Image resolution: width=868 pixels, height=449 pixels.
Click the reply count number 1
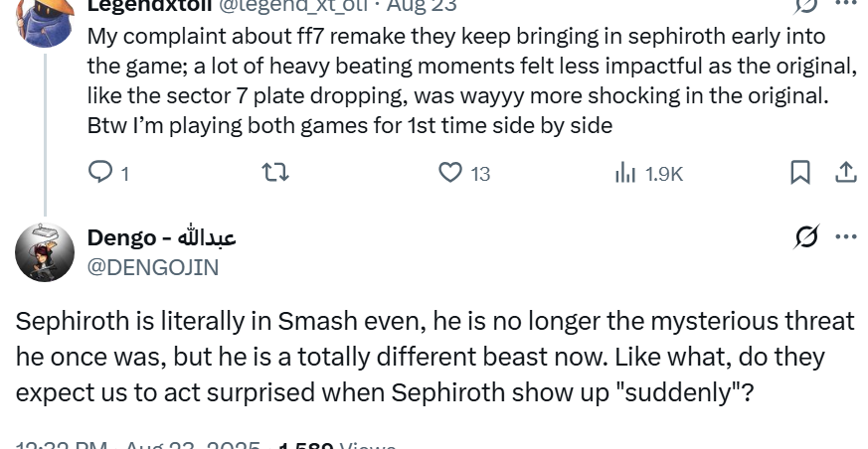124,174
